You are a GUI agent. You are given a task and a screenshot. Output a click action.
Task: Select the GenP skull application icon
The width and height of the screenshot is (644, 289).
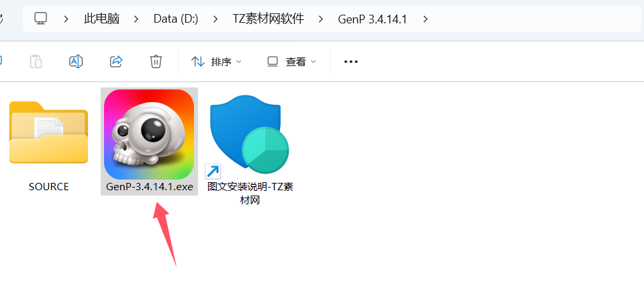[149, 134]
